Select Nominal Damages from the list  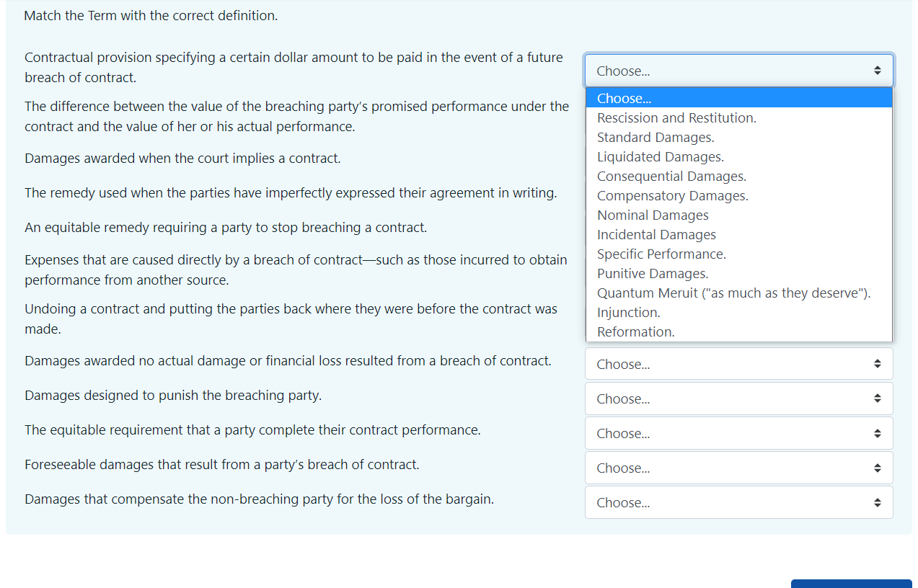653,215
